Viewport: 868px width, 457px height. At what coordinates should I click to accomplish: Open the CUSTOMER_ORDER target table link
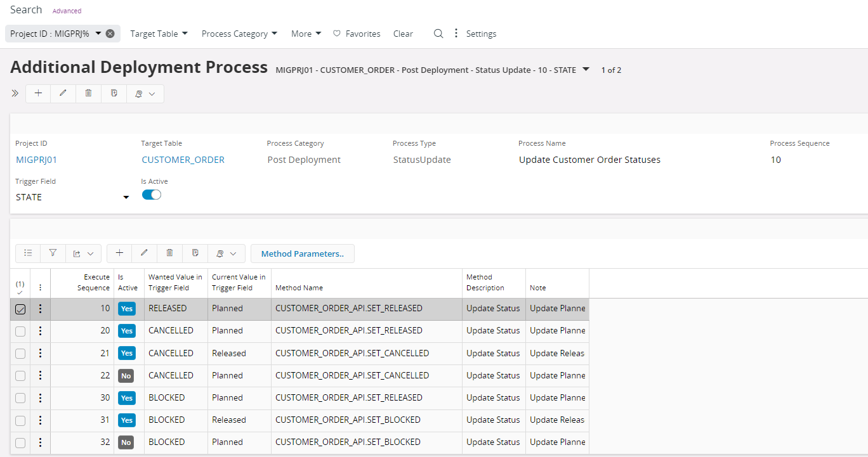[183, 160]
